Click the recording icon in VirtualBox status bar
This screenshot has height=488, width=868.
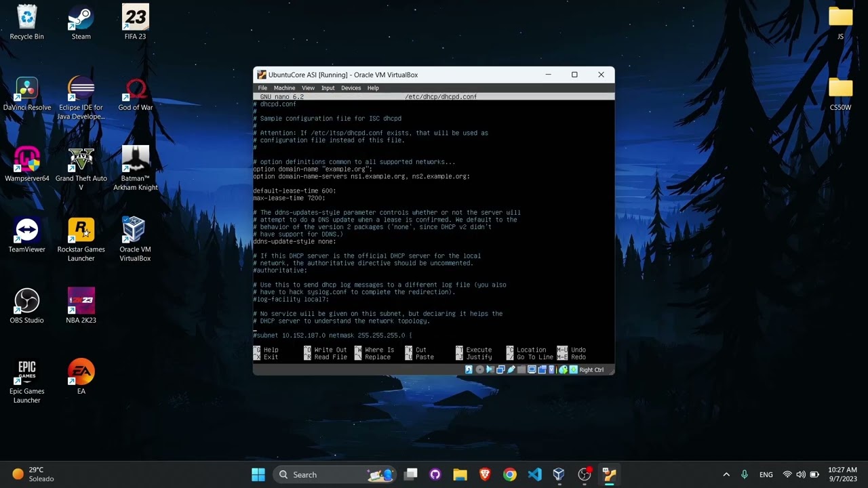[542, 369]
